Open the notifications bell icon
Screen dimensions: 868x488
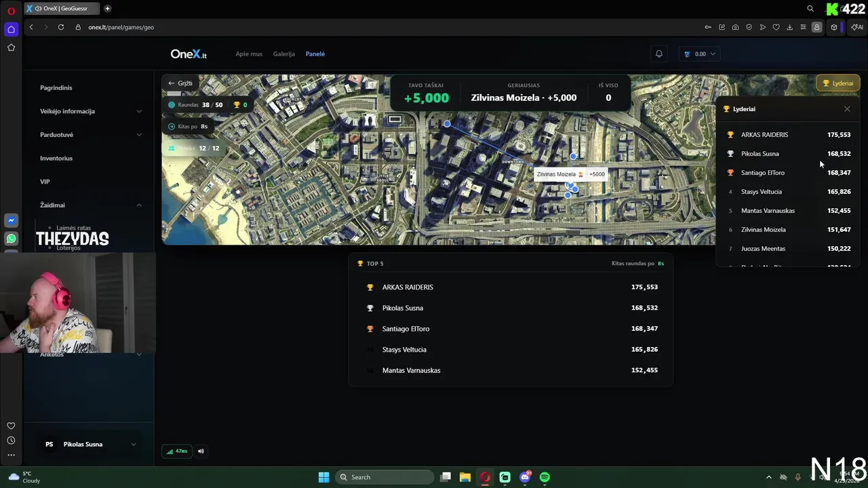click(x=658, y=54)
